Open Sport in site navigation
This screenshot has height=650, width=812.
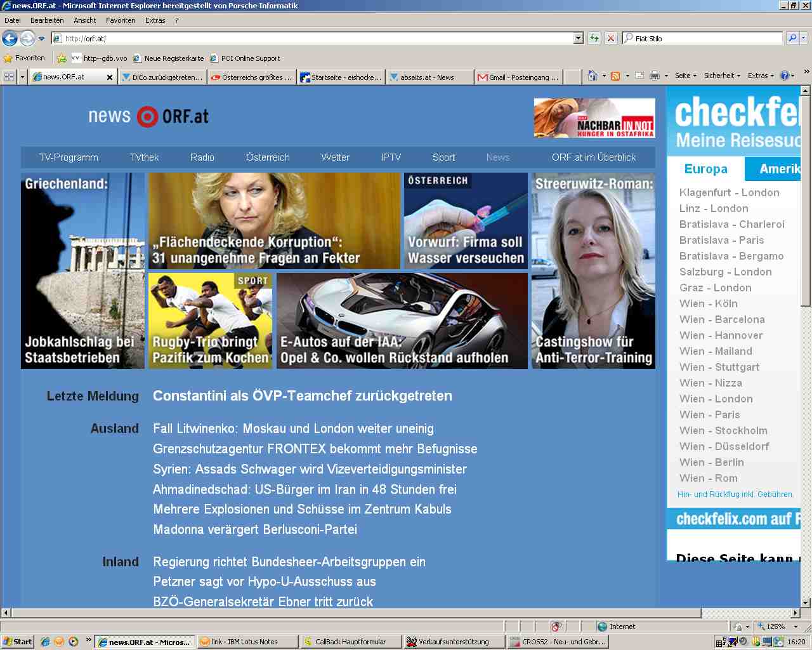pos(443,157)
